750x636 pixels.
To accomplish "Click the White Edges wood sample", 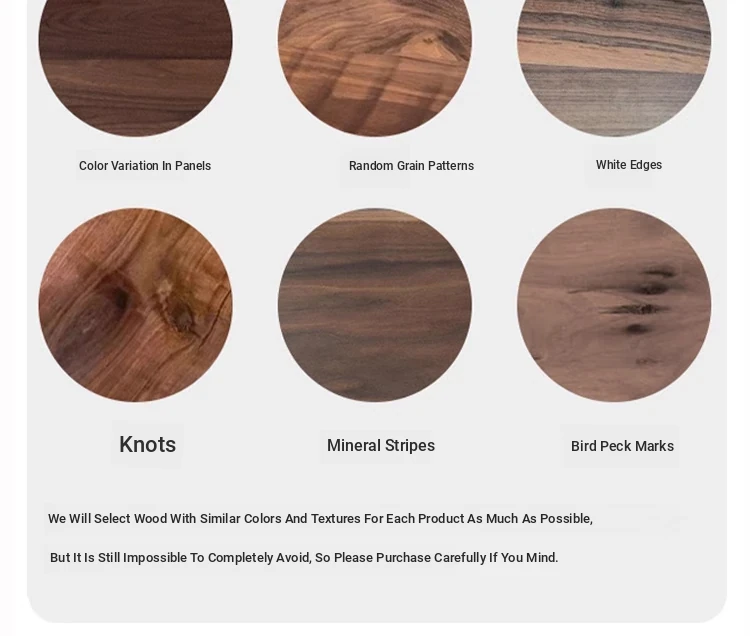I will (x=614, y=67).
